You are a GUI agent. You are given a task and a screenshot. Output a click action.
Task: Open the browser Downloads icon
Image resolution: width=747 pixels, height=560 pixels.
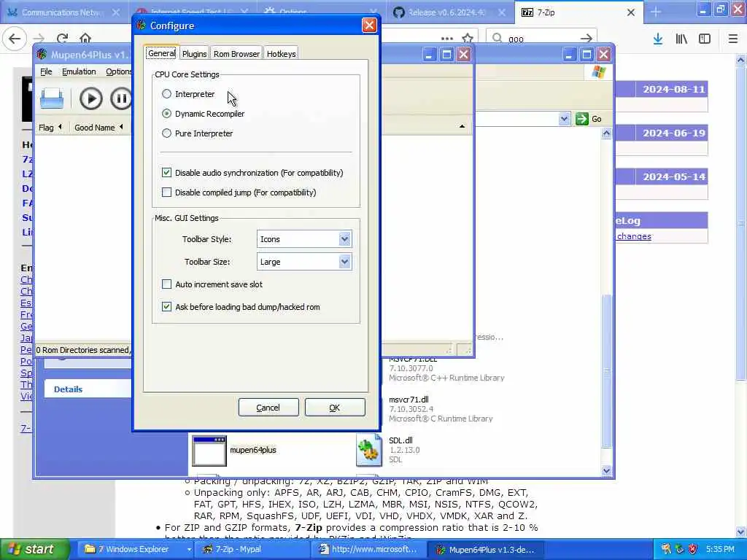(658, 39)
